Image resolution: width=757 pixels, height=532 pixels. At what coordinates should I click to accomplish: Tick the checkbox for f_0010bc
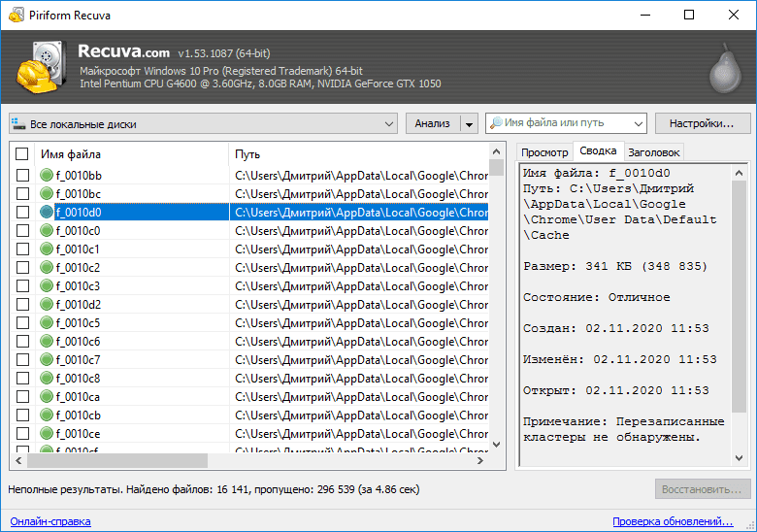pyautogui.click(x=22, y=193)
